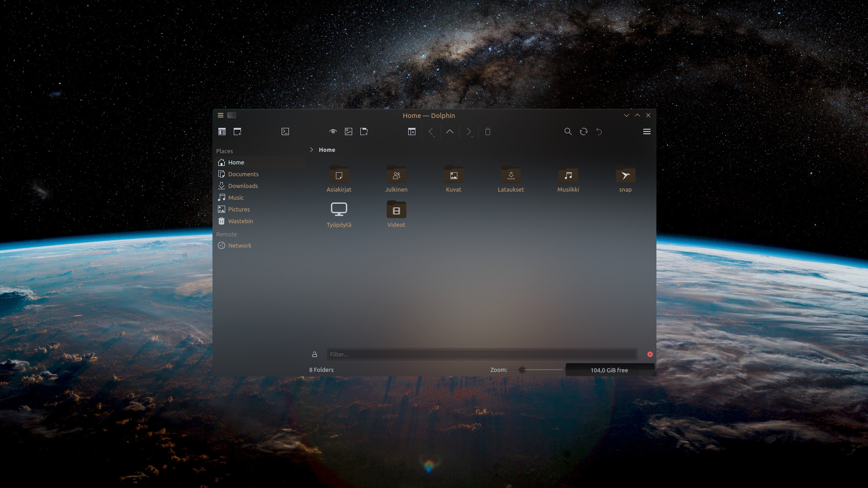868x488 pixels.
Task: Click the Zoom: label in the status bar
Action: pyautogui.click(x=499, y=370)
